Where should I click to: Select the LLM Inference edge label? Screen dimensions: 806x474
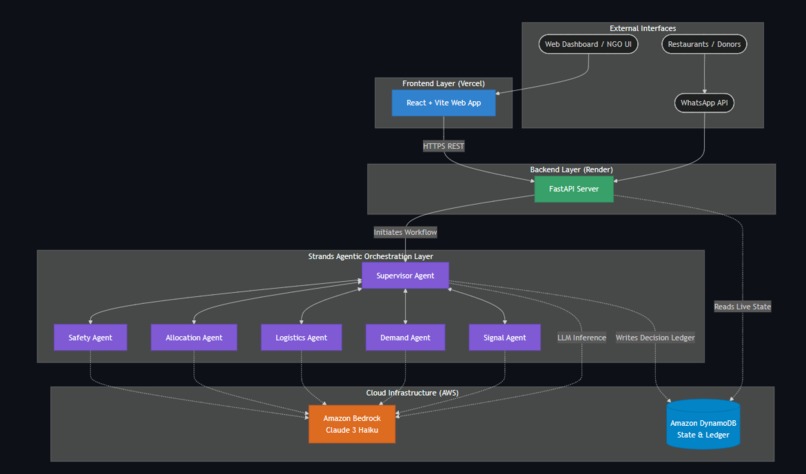click(581, 338)
